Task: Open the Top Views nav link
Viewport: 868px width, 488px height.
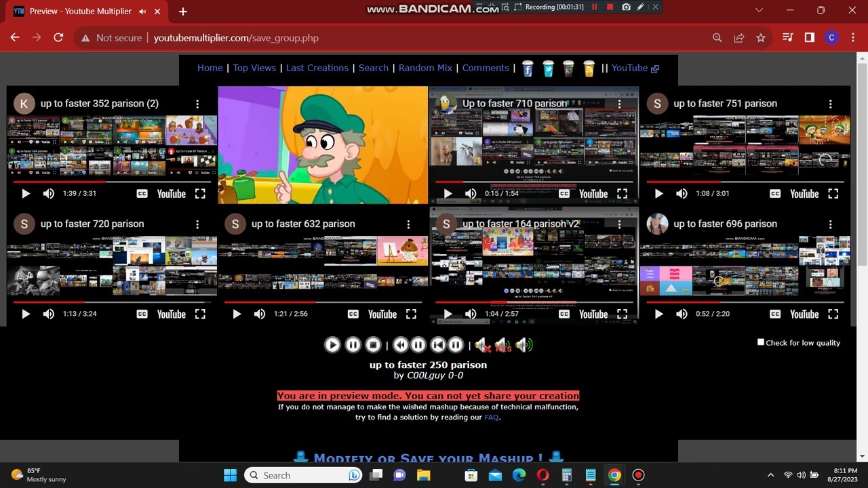Action: pos(254,68)
